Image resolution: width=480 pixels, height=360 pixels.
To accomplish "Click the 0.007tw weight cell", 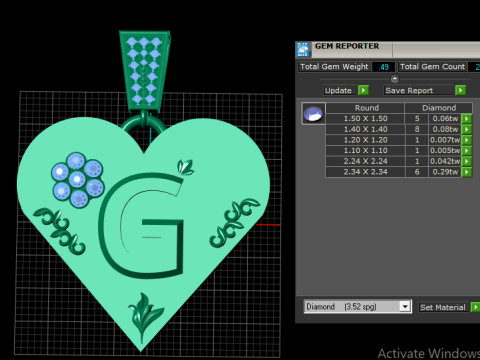I will click(445, 140).
